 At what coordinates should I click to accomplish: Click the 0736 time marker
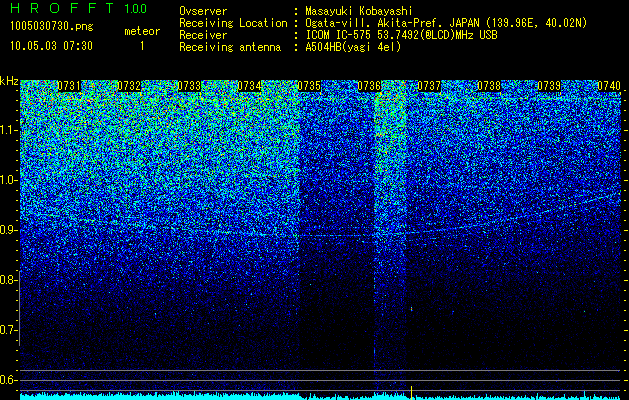[369, 86]
